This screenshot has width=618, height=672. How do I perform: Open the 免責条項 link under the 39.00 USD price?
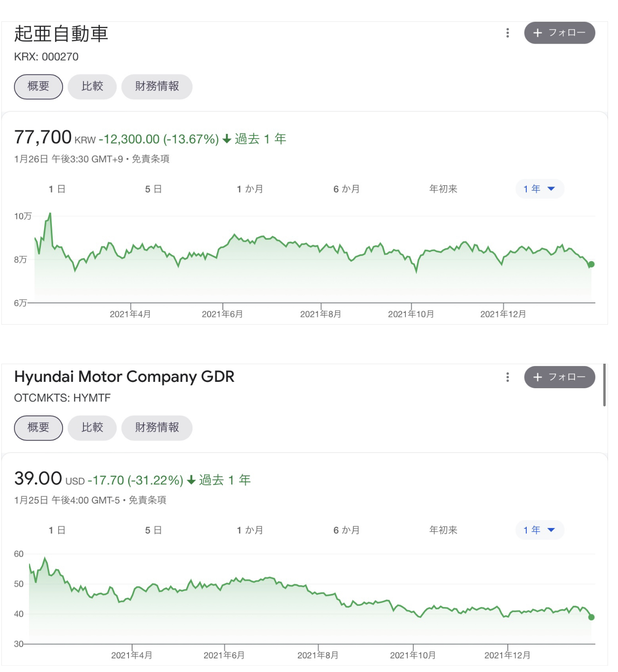coord(148,500)
